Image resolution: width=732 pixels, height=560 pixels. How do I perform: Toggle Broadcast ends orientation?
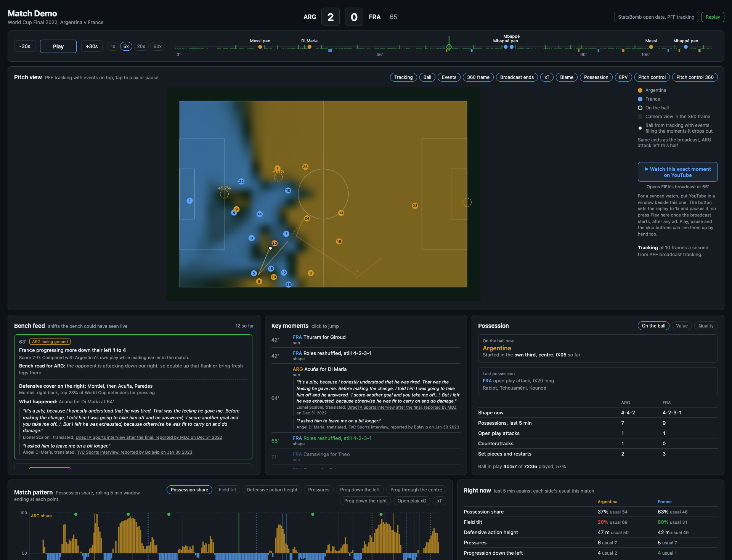[517, 77]
